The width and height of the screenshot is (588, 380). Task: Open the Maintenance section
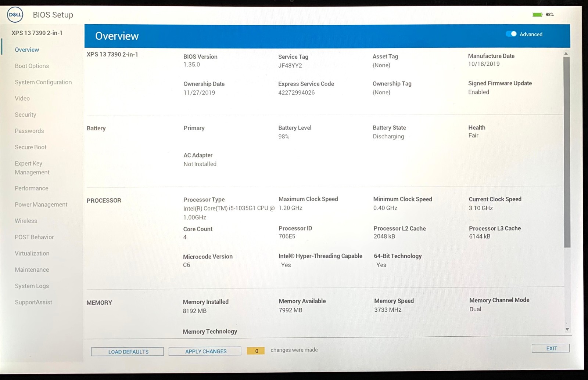tap(32, 270)
